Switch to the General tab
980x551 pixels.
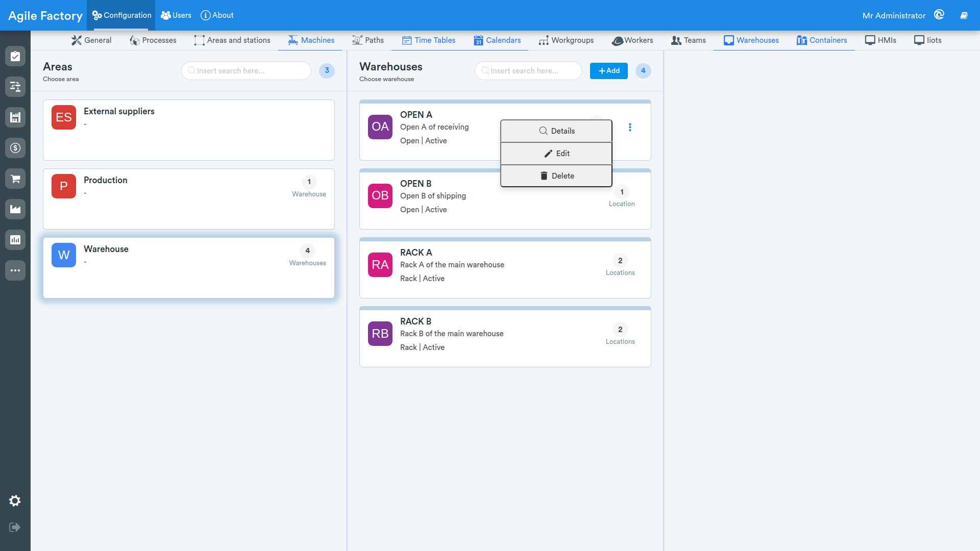point(91,40)
